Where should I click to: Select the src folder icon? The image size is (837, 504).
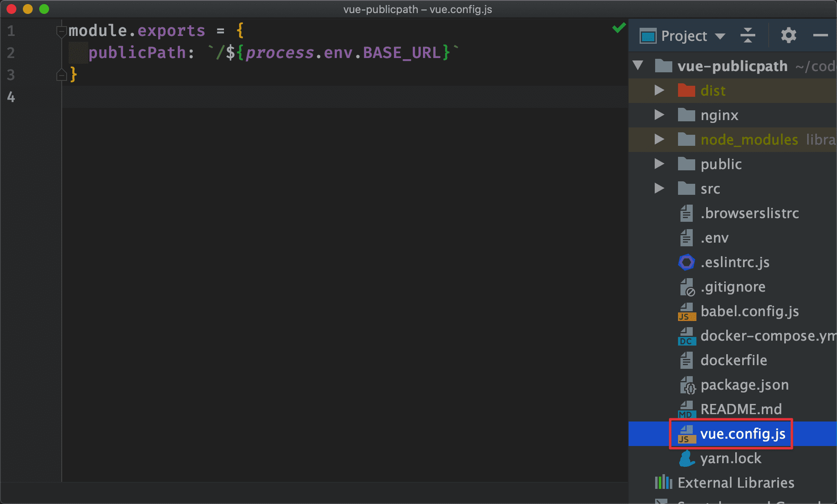(686, 188)
